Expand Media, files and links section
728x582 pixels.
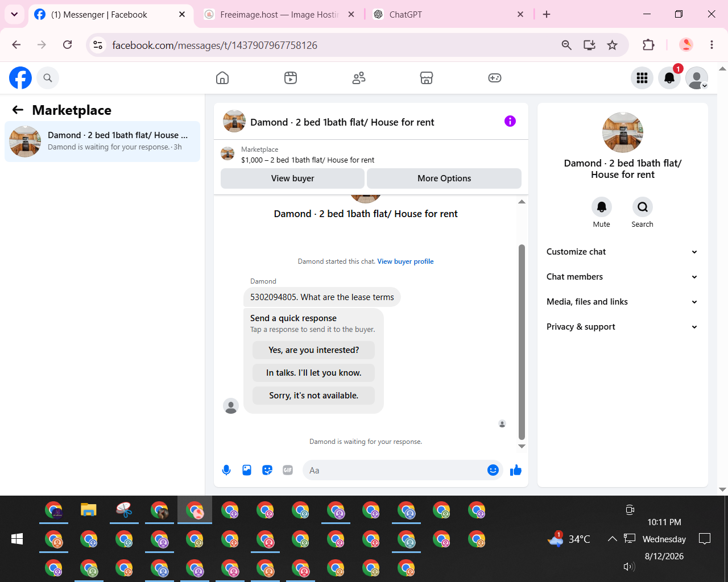(622, 302)
